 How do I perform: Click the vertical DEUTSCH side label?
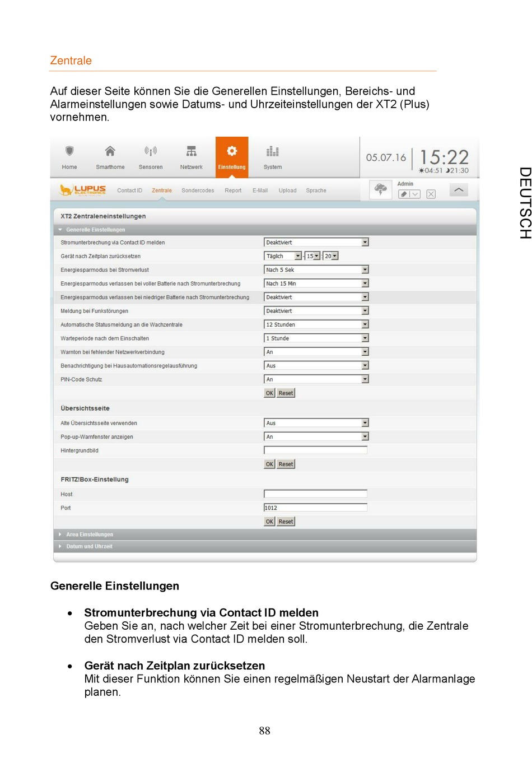click(525, 203)
